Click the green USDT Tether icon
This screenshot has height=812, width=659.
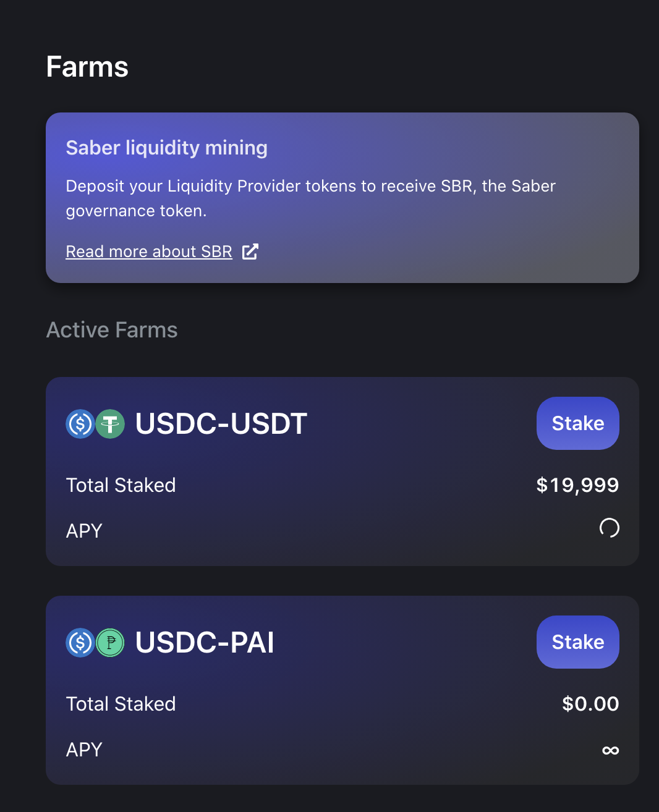tap(110, 424)
